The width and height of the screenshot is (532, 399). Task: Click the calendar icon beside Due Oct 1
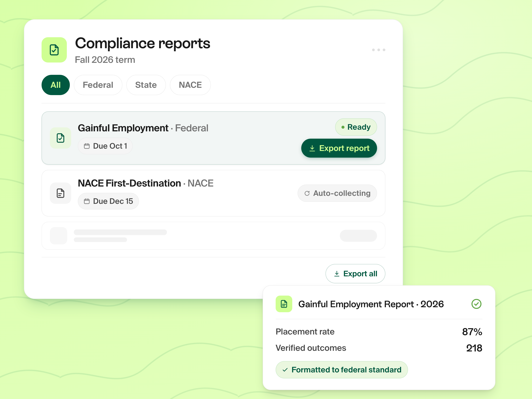click(87, 146)
